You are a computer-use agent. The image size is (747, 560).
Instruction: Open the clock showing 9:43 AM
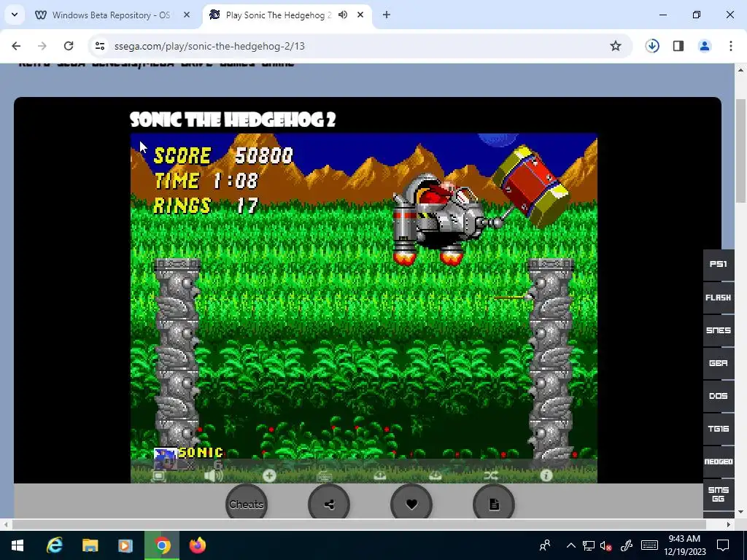684,545
